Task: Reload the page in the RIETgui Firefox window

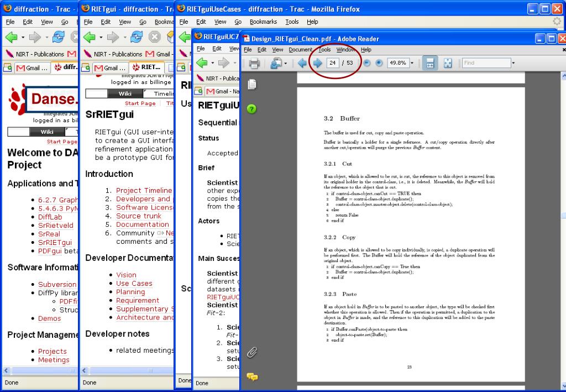Action: coord(136,37)
